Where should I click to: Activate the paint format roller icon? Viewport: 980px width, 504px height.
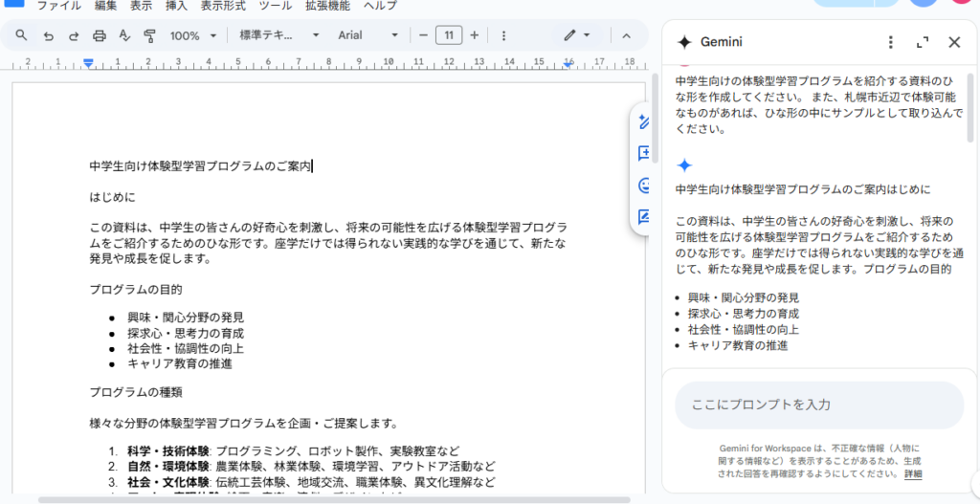click(149, 35)
